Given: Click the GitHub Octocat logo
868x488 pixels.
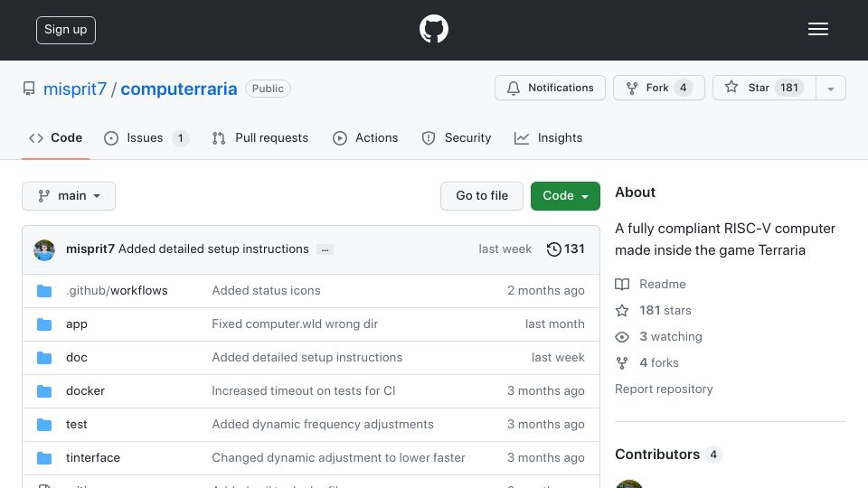Looking at the screenshot, I should click(433, 29).
